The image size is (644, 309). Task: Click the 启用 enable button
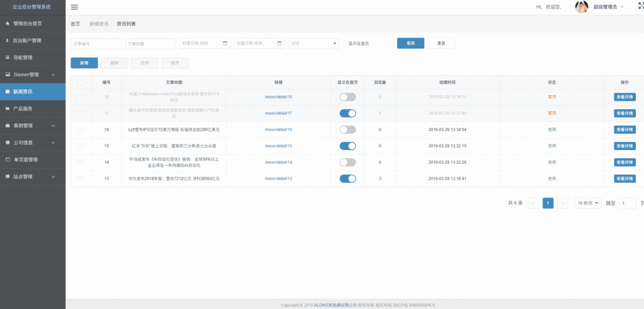coord(144,63)
